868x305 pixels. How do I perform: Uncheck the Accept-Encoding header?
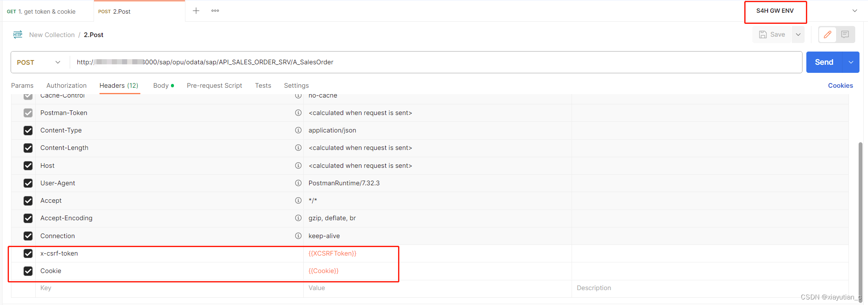point(28,218)
